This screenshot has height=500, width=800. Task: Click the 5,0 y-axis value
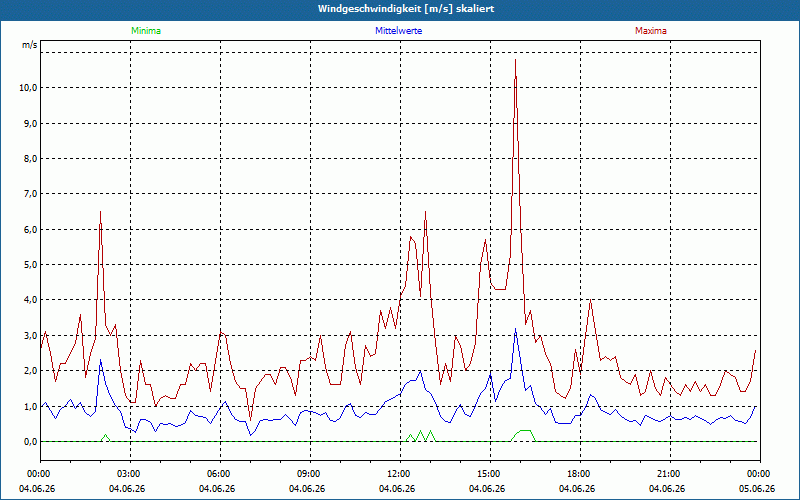click(30, 265)
